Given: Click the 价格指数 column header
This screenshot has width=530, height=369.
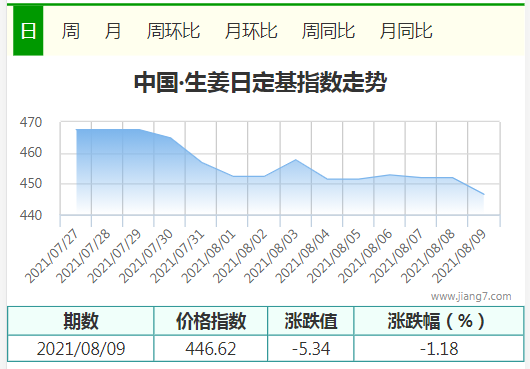Looking at the screenshot, I should pyautogui.click(x=211, y=321).
